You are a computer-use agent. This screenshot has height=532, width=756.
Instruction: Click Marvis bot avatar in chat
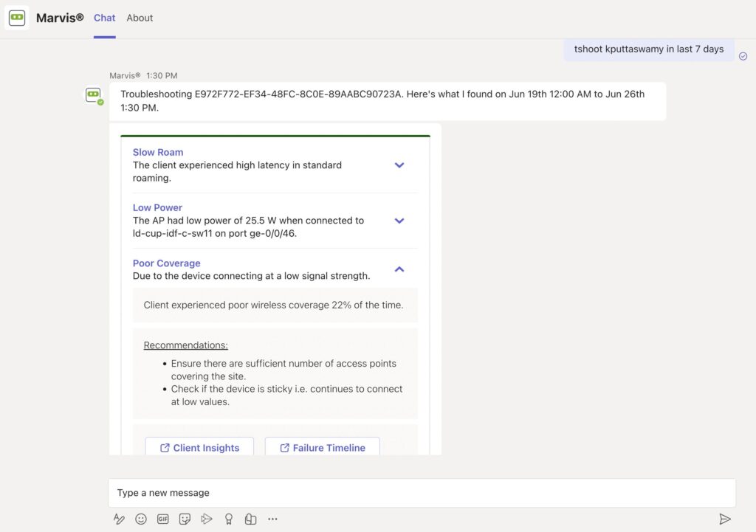click(93, 95)
